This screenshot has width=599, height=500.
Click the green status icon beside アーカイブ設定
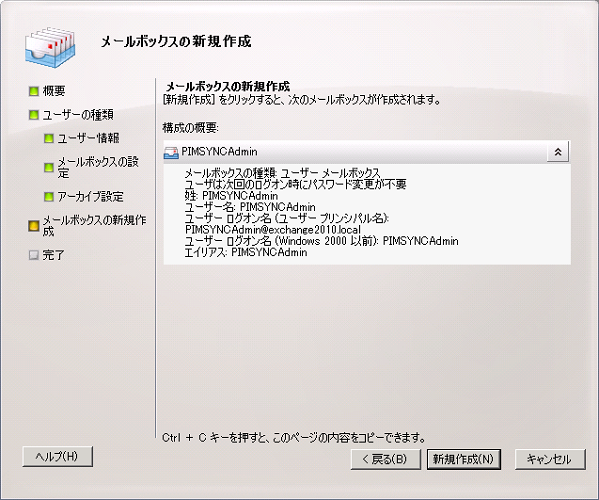pos(49,197)
